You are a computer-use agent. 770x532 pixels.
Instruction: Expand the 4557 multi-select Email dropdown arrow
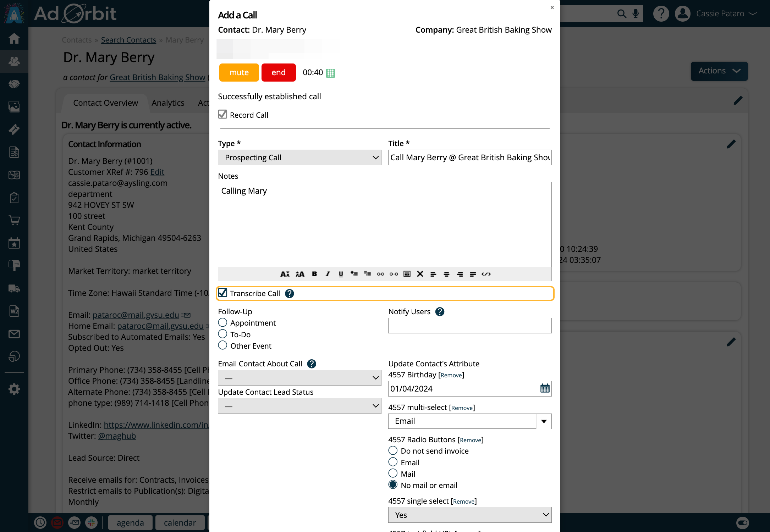(544, 421)
